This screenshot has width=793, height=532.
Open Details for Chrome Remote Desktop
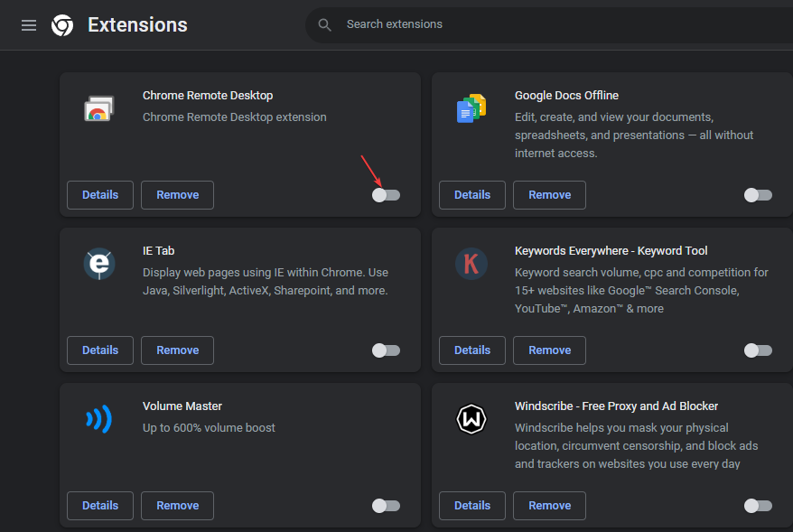(x=100, y=195)
